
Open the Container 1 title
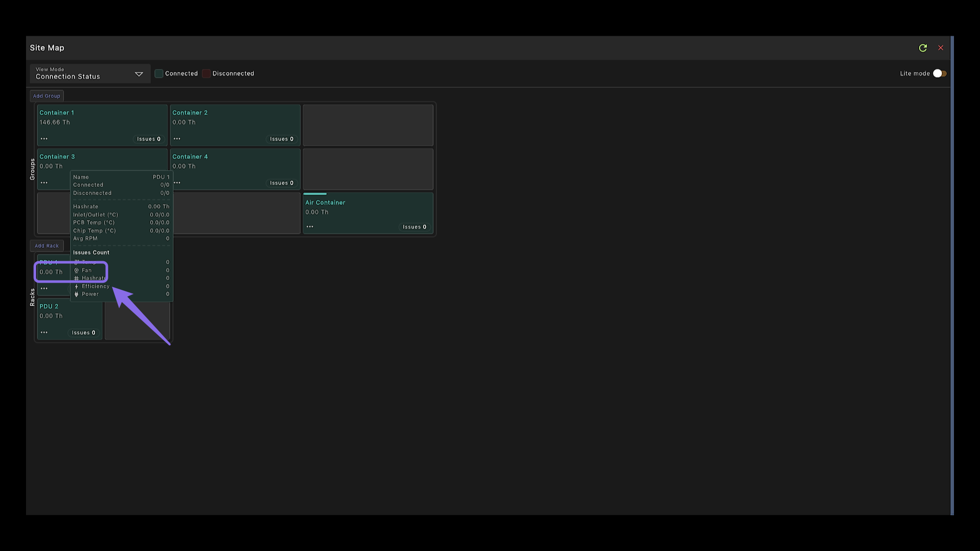pos(57,113)
